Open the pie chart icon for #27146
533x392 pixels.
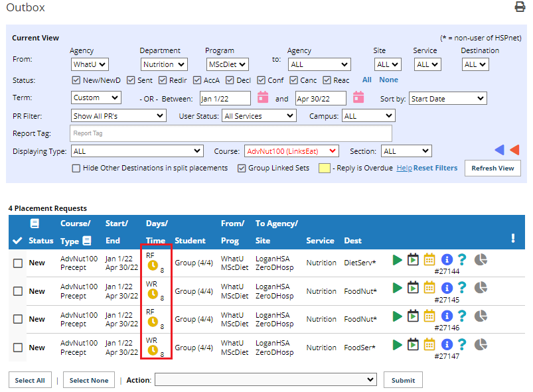click(481, 316)
